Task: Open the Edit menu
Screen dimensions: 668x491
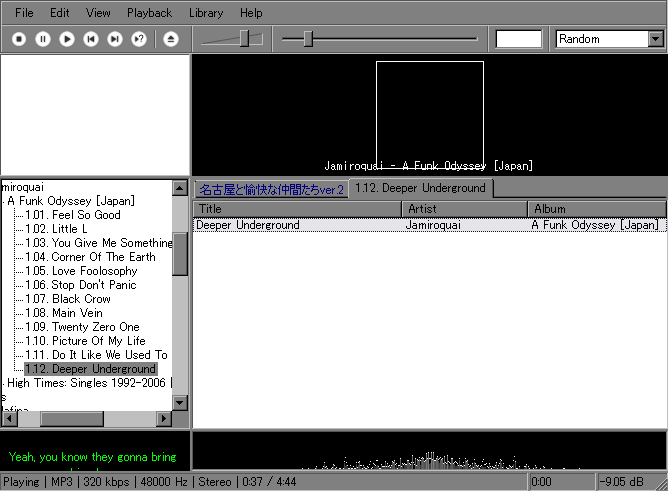Action: (x=60, y=13)
